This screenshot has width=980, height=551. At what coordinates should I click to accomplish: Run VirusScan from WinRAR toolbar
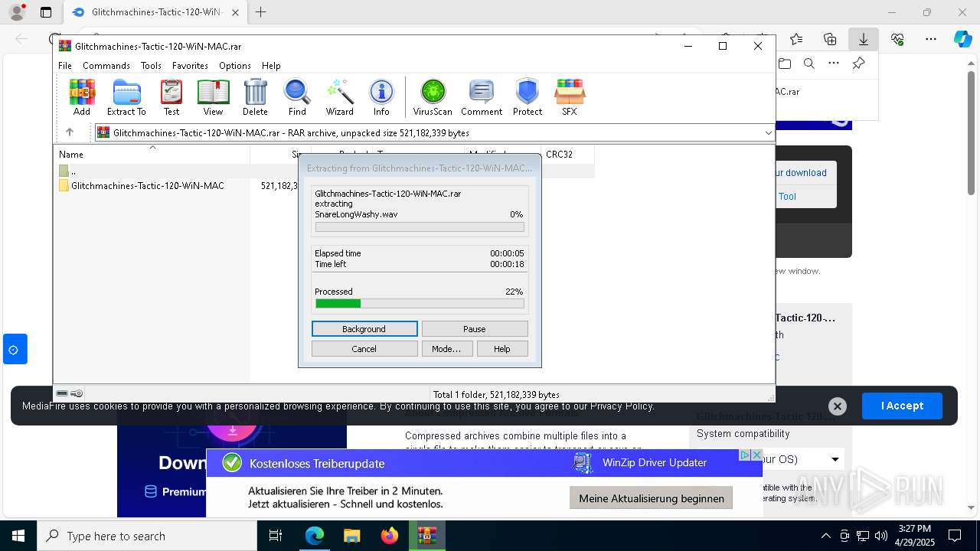[x=433, y=97]
